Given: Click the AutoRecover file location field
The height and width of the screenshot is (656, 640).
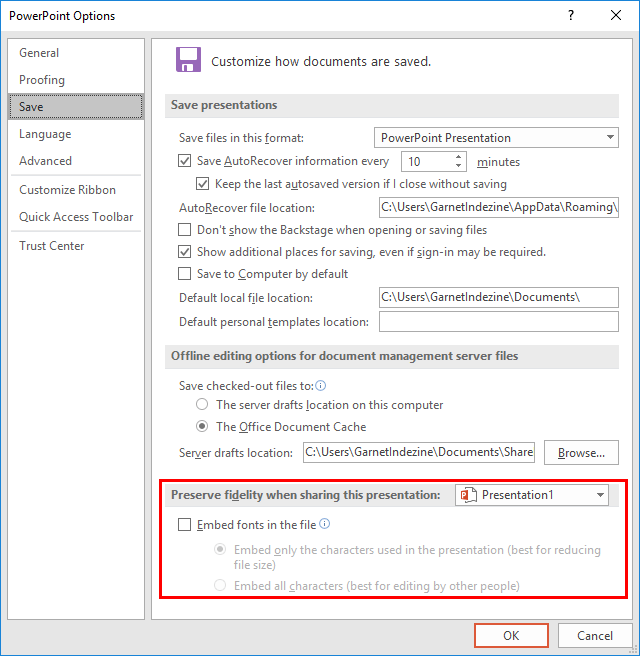Looking at the screenshot, I should point(499,208).
